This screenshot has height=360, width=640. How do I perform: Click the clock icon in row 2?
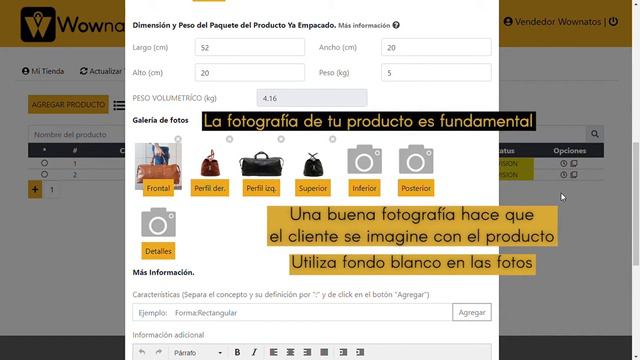[564, 175]
